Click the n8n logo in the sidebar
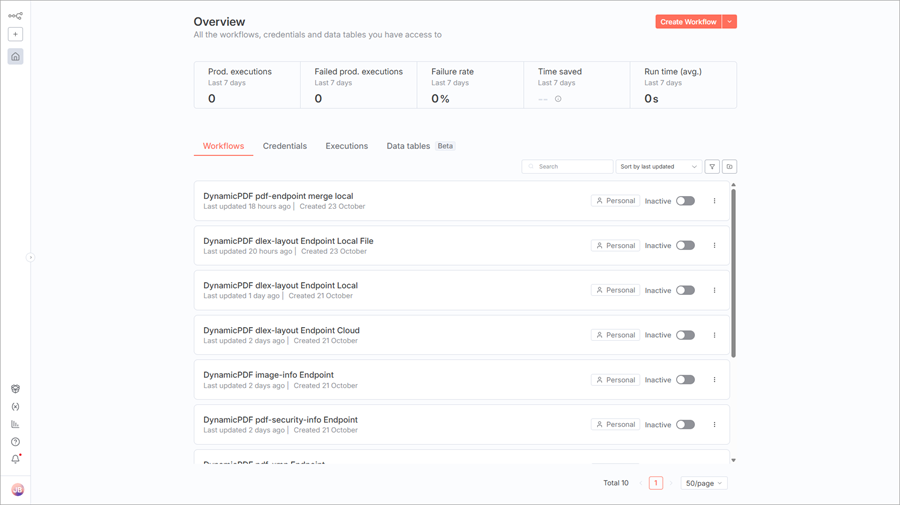Image resolution: width=900 pixels, height=505 pixels. (x=15, y=16)
